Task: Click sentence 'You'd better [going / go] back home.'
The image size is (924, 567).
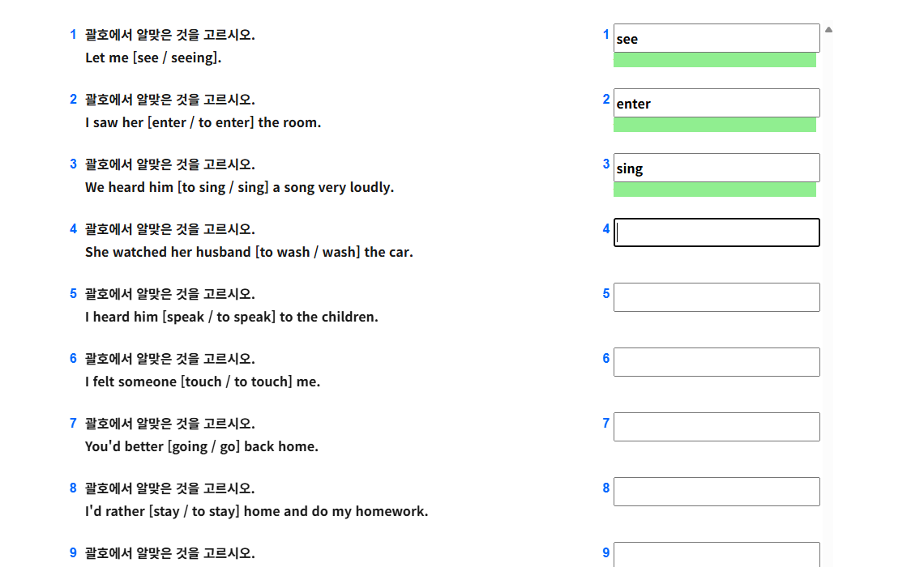Action: tap(202, 446)
